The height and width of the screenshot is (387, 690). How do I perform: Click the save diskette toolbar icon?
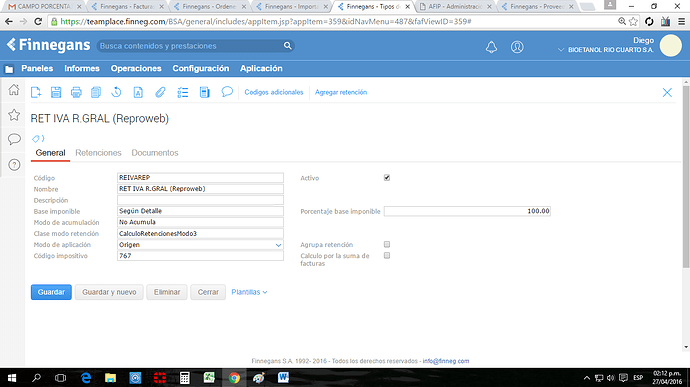[x=56, y=92]
